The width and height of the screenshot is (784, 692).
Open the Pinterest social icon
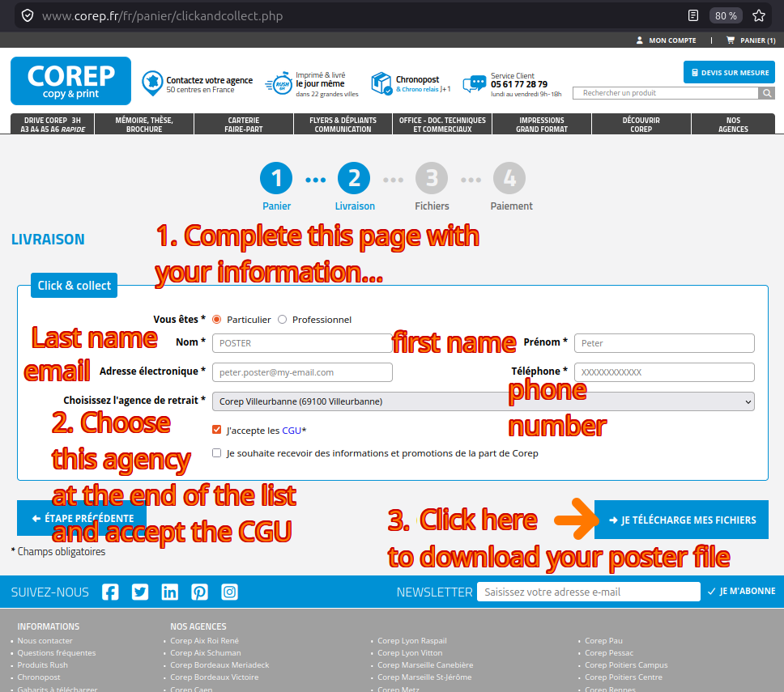(199, 592)
